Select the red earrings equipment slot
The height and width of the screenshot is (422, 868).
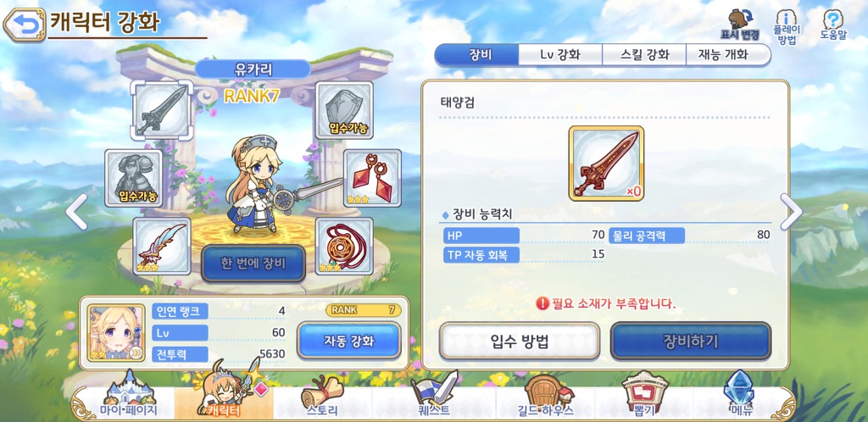tap(373, 178)
